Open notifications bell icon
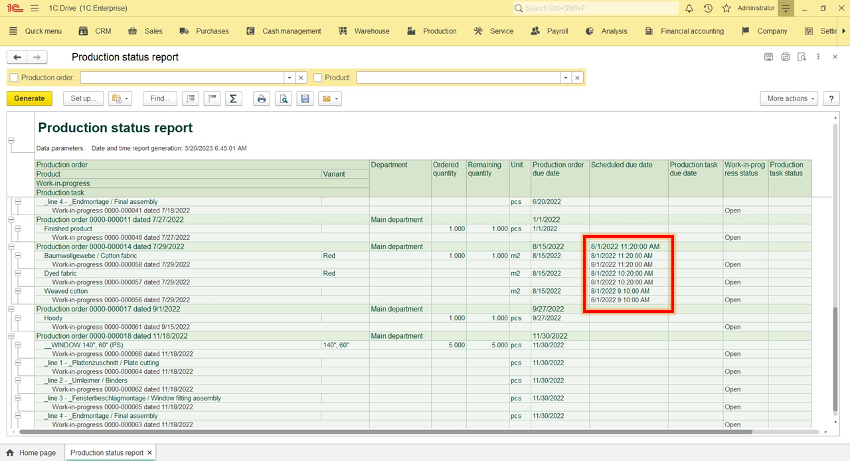The width and height of the screenshot is (850, 462). coord(689,8)
